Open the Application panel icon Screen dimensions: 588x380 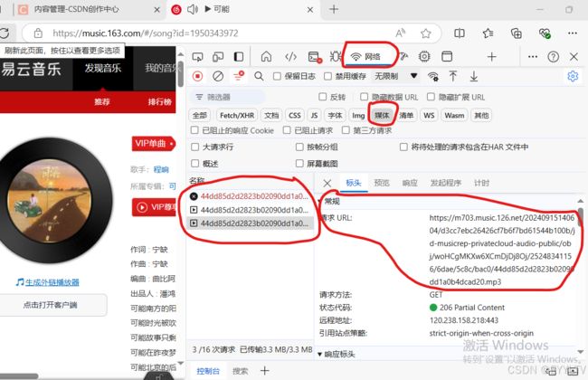point(447,57)
